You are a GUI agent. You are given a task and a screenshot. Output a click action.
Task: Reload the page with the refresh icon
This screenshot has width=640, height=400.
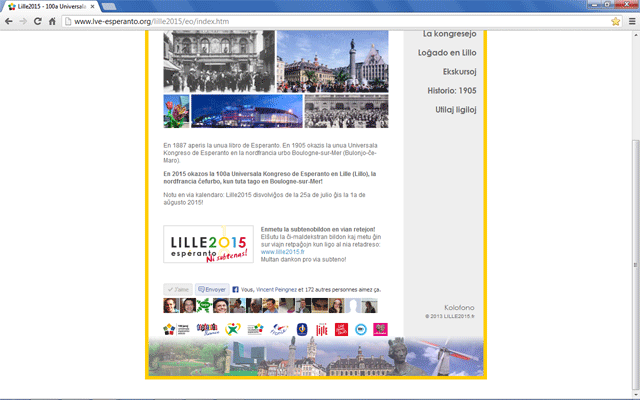point(38,21)
